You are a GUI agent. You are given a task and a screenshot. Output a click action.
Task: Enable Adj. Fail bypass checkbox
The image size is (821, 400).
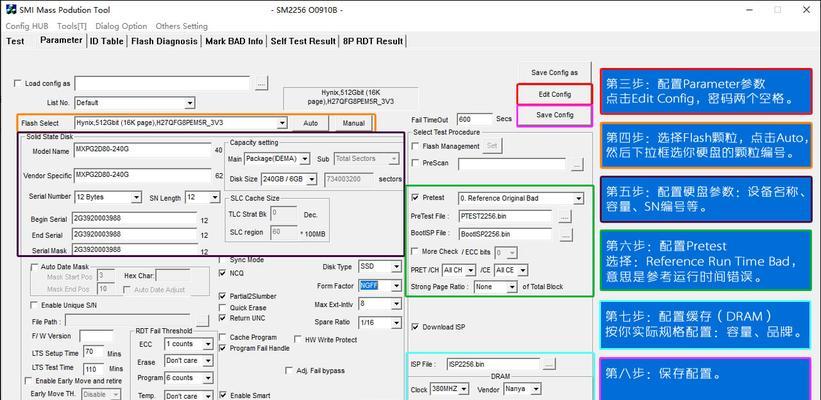[289, 371]
